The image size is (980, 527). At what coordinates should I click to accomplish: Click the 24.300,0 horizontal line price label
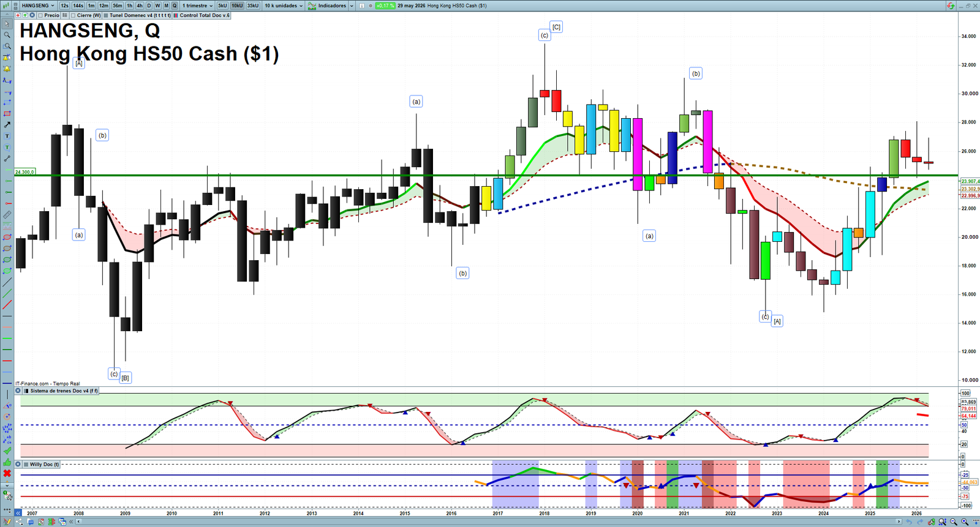pyautogui.click(x=25, y=172)
